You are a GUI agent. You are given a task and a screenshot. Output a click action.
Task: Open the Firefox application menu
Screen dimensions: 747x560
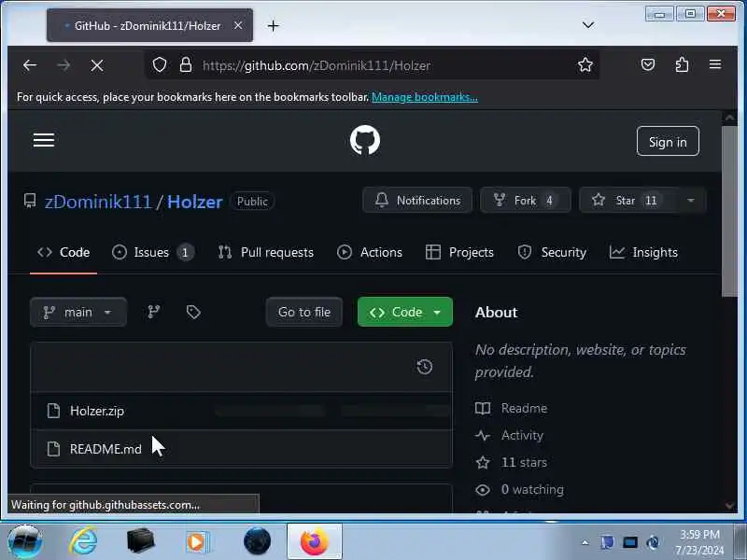click(x=715, y=64)
